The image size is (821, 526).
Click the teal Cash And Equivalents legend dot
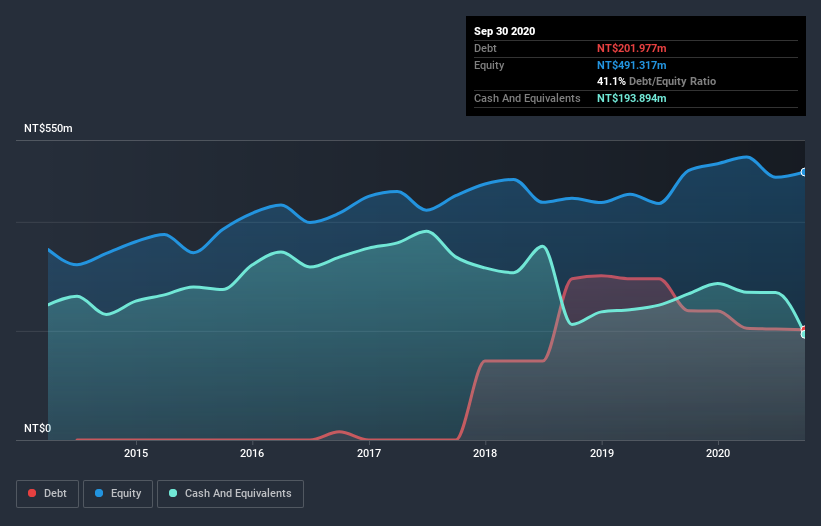pos(173,493)
